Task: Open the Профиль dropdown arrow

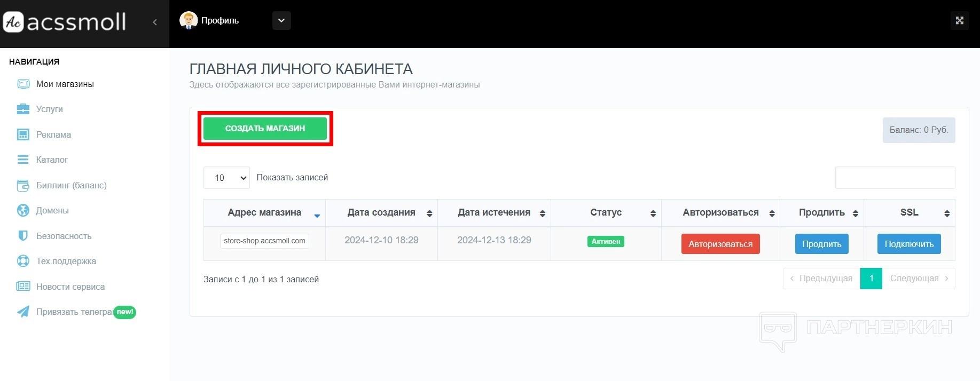Action: click(281, 21)
